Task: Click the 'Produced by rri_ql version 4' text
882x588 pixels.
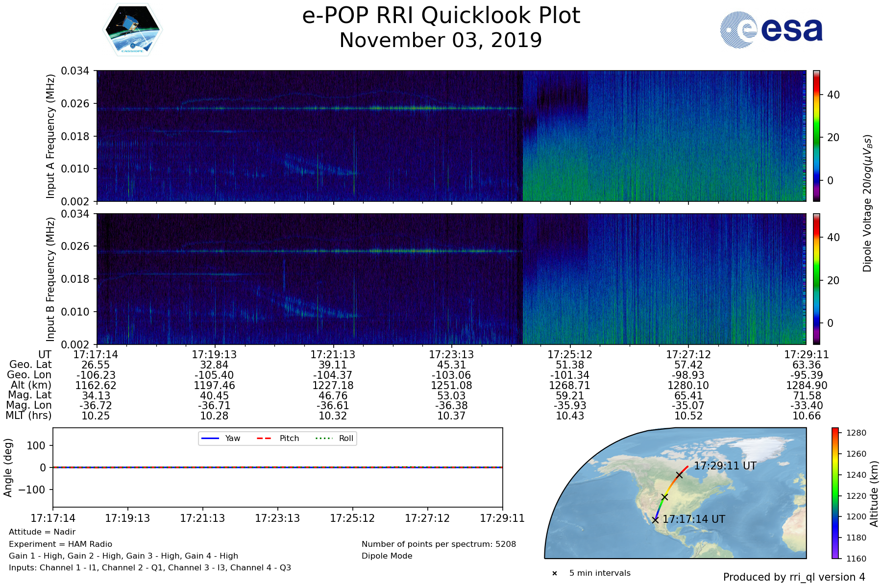Action: 794,577
